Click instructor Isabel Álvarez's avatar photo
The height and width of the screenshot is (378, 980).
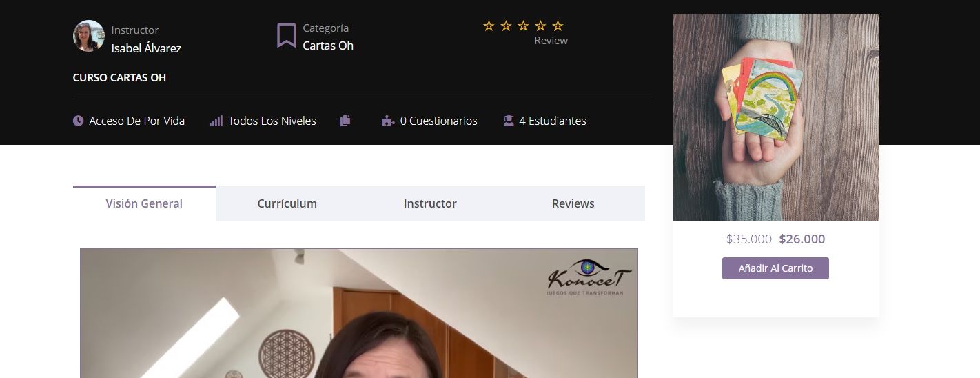[x=89, y=36]
